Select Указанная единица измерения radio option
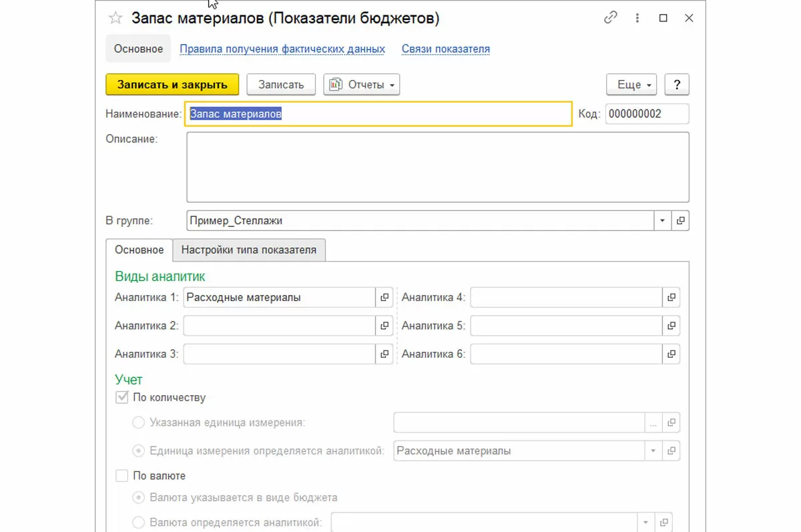This screenshot has width=801, height=532. pos(139,423)
